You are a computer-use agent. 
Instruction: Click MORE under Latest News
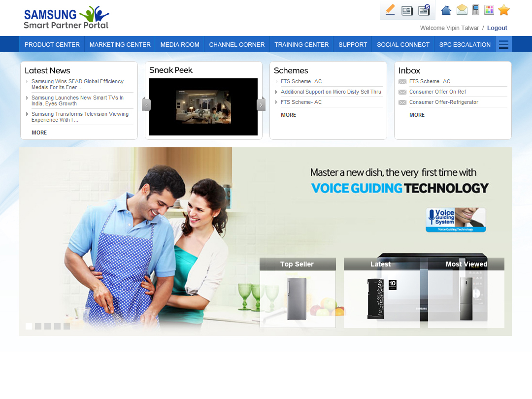(x=39, y=133)
